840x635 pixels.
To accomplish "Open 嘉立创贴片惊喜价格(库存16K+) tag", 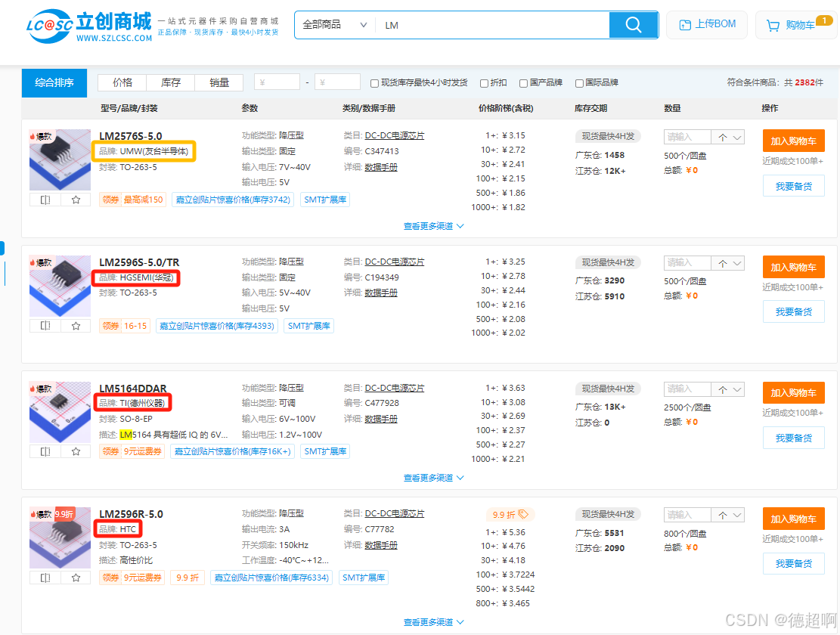I will 233,451.
